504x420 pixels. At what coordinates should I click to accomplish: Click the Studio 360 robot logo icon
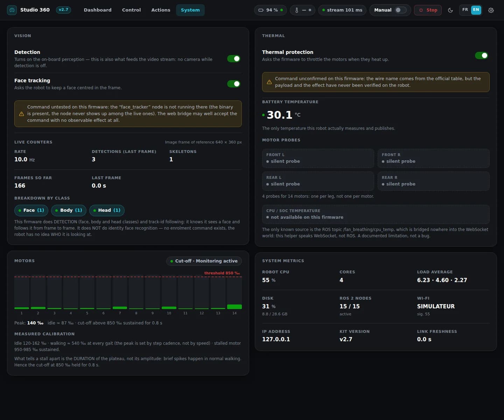point(12,10)
